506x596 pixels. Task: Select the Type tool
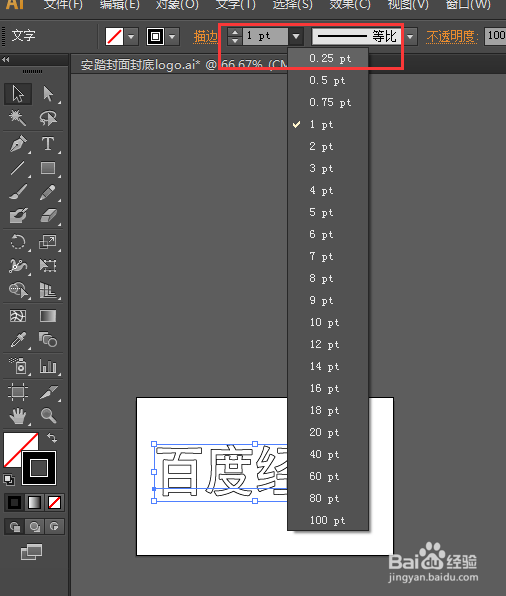pyautogui.click(x=48, y=144)
